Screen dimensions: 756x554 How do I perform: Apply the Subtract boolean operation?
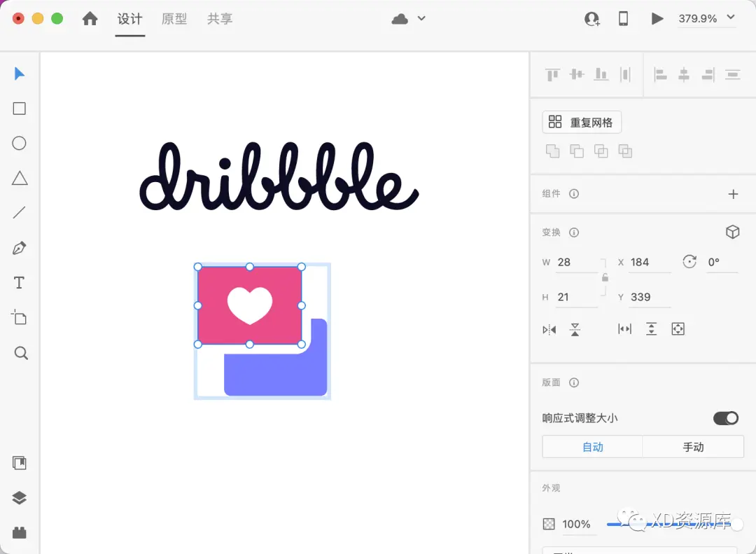(577, 151)
